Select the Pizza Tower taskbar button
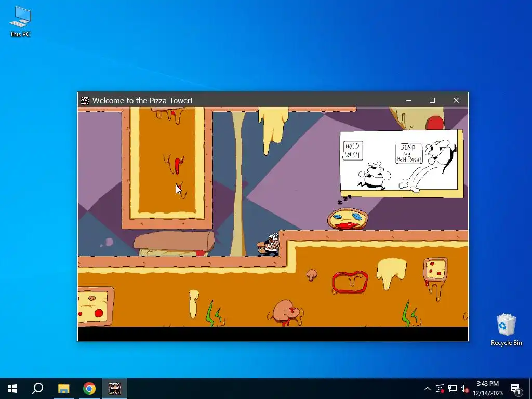The width and height of the screenshot is (532, 399). [x=115, y=389]
